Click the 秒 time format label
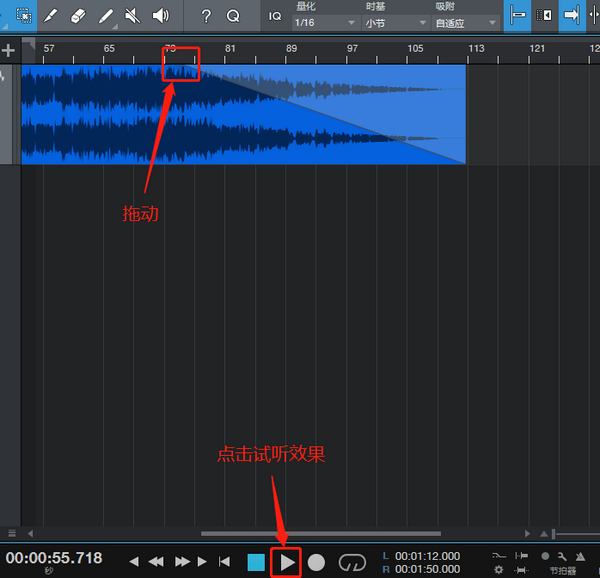The height and width of the screenshot is (578, 600). [x=49, y=571]
